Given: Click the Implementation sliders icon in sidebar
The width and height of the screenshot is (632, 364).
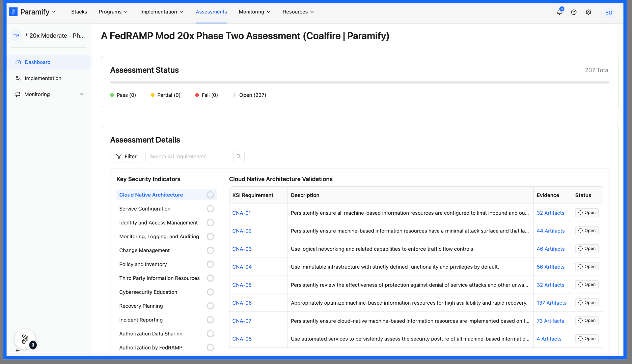Looking at the screenshot, I should click(18, 78).
